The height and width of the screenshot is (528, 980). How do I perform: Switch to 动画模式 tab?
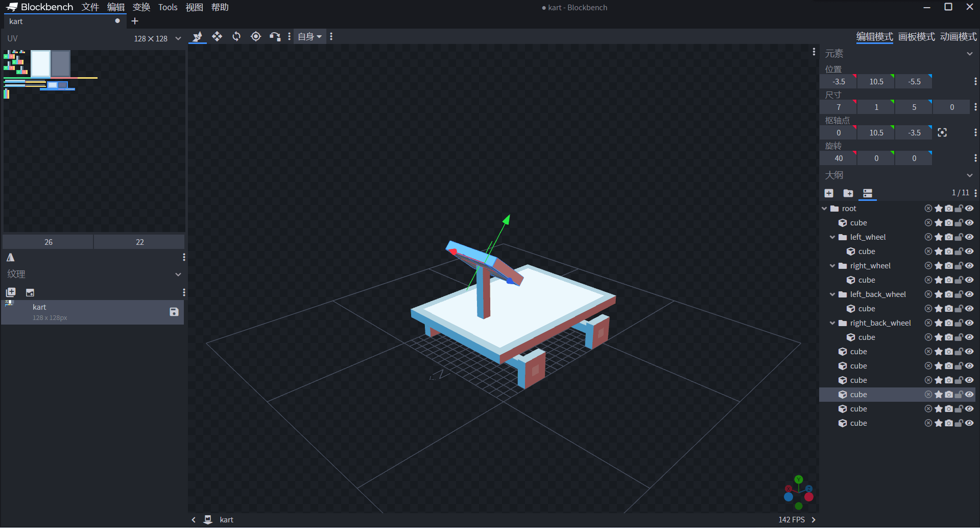pyautogui.click(x=958, y=37)
